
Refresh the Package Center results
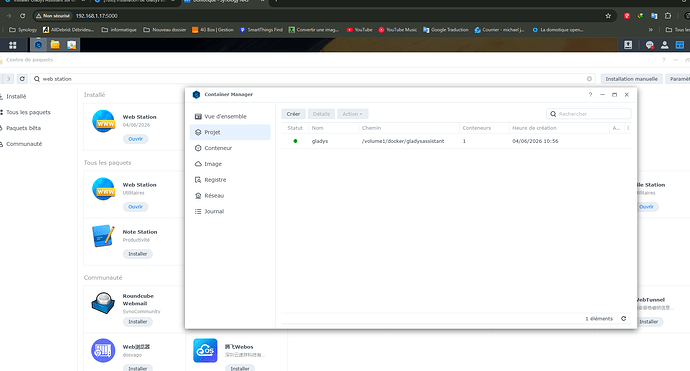pyautogui.click(x=22, y=79)
